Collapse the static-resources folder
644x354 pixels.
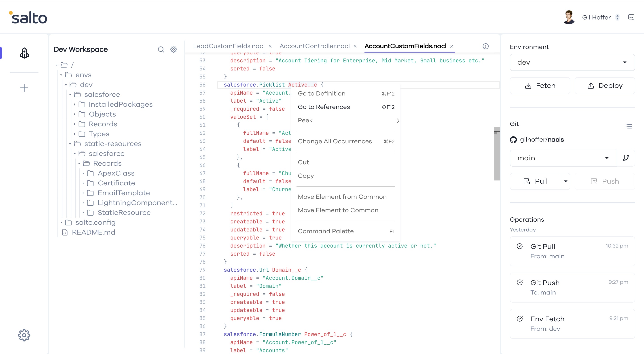click(x=70, y=144)
